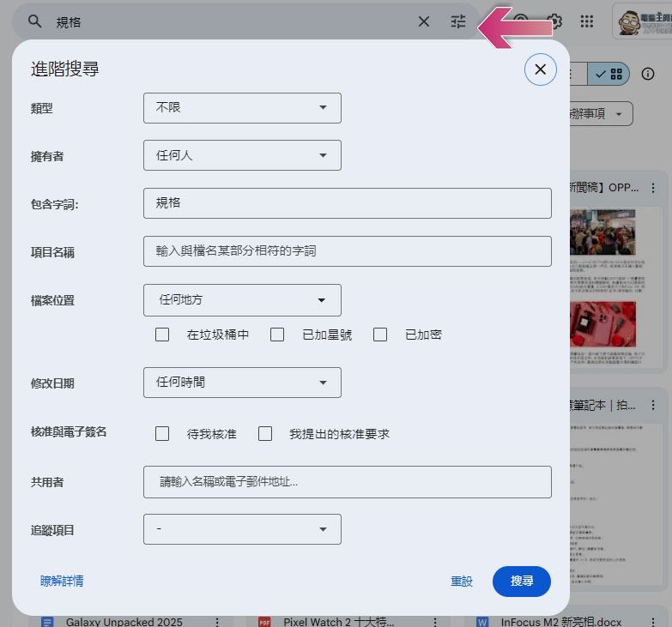
Task: Clear the search box with the X icon
Action: click(423, 21)
